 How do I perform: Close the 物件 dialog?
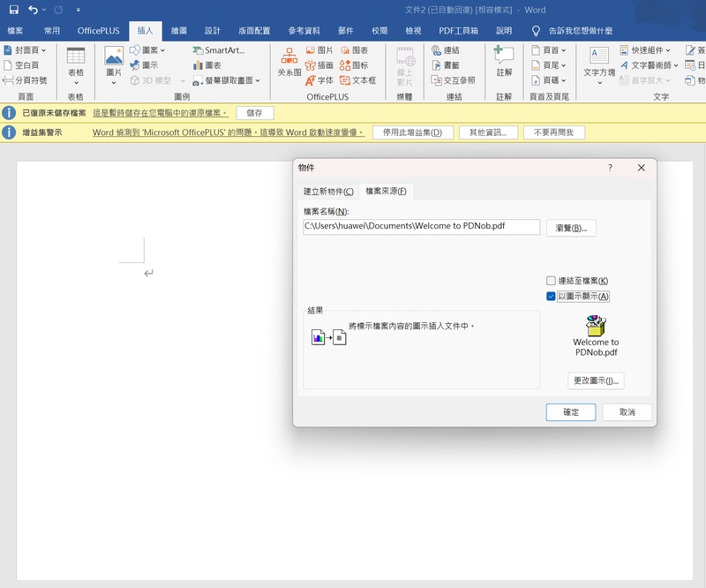[x=642, y=168]
